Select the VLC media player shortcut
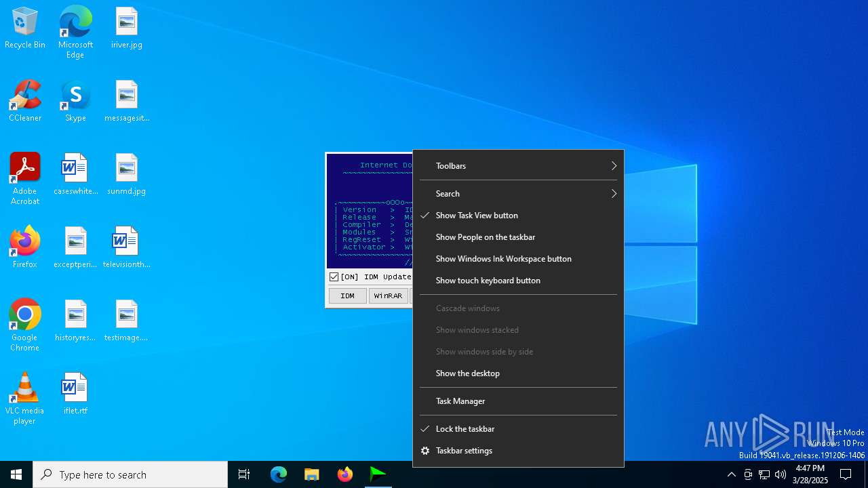The width and height of the screenshot is (868, 488). [25, 399]
